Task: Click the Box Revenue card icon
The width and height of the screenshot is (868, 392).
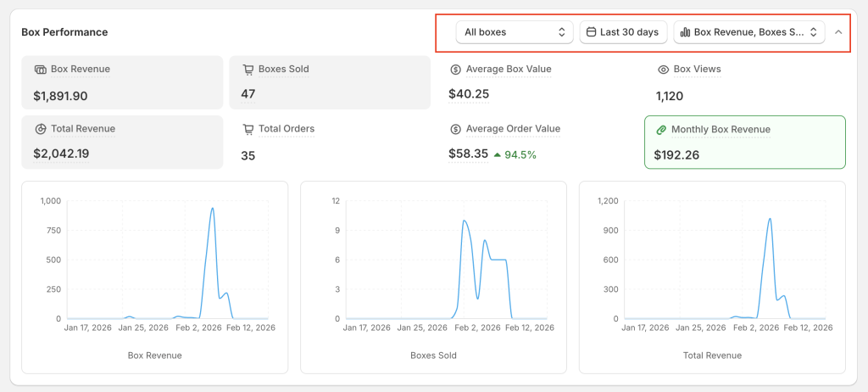Action: pos(40,70)
